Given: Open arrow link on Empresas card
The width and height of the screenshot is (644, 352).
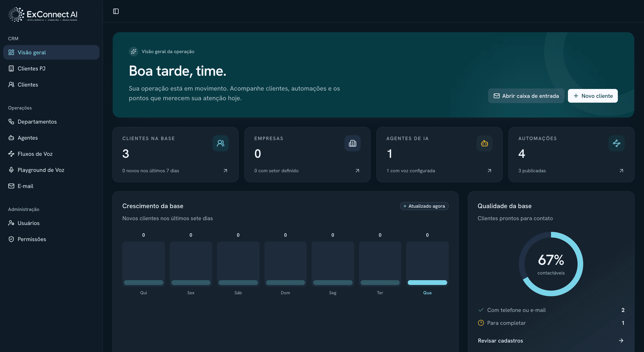Looking at the screenshot, I should pyautogui.click(x=357, y=171).
